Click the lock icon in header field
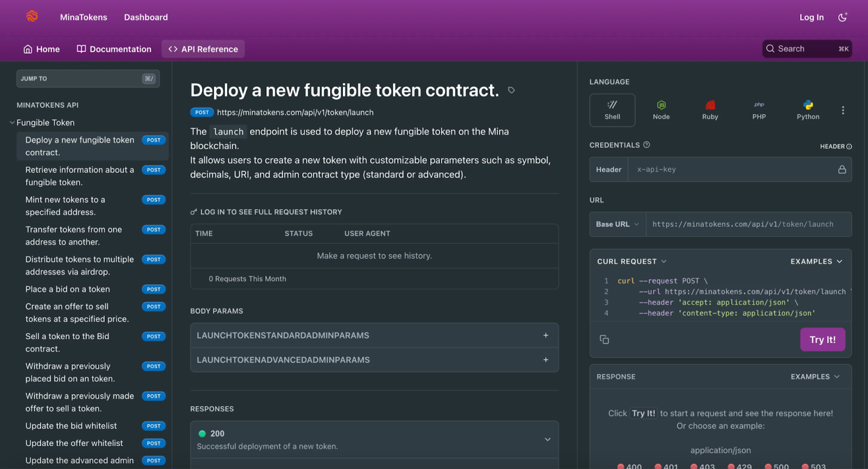 pyautogui.click(x=842, y=169)
